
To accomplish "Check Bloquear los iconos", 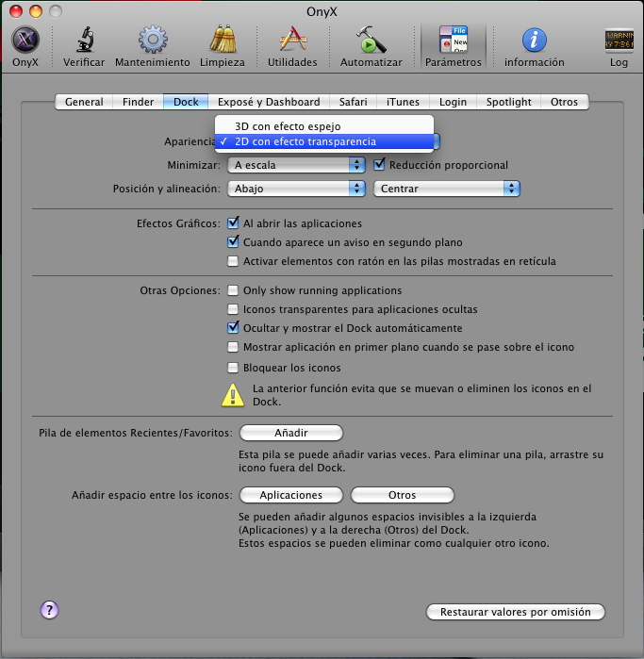I will tap(233, 368).
